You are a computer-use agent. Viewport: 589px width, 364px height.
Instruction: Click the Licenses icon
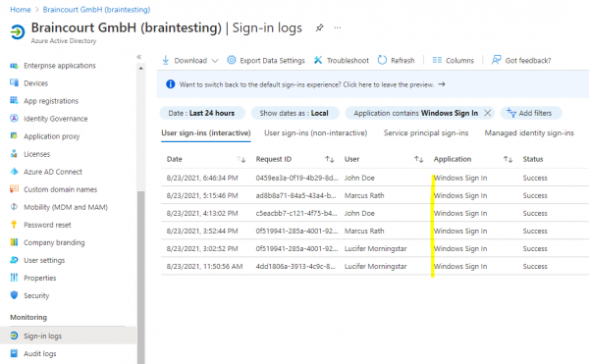pos(14,153)
